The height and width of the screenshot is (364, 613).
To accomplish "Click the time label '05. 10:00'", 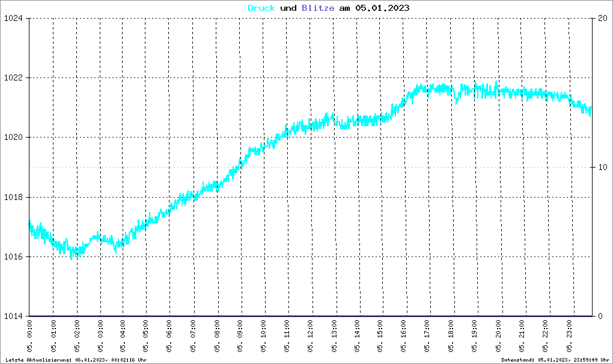I will point(263,336).
